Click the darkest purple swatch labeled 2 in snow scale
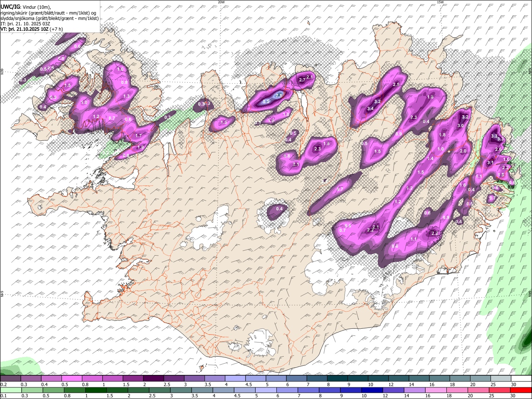532x399 pixels. pos(154,379)
